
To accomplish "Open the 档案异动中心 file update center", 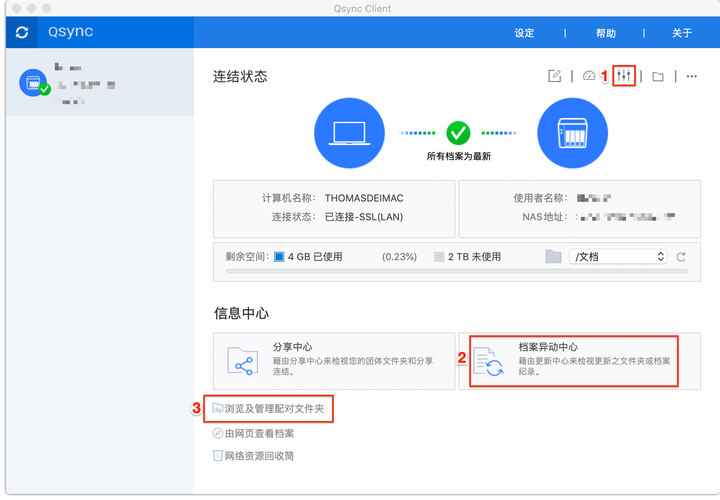I will (579, 361).
